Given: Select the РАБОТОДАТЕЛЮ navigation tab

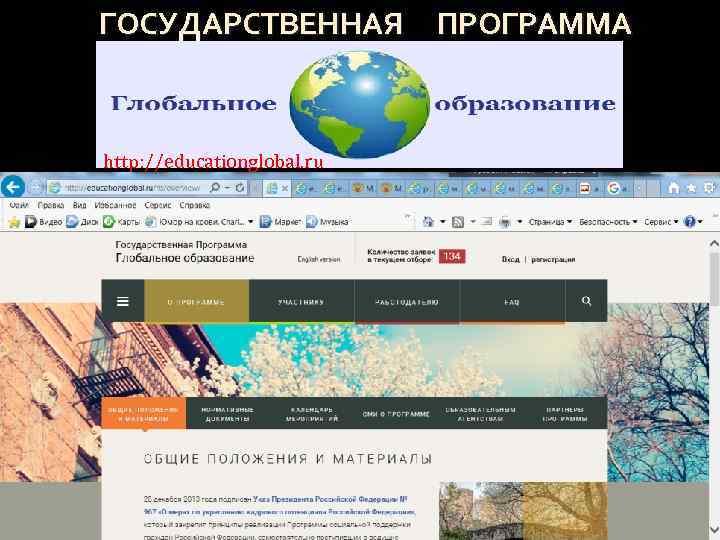Looking at the screenshot, I should (x=407, y=301).
